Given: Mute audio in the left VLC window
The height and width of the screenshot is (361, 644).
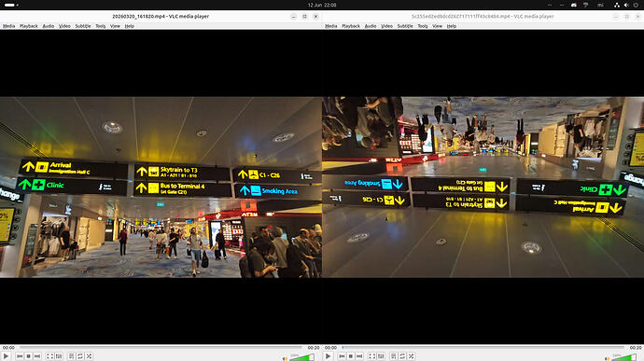Looking at the screenshot, I should tap(285, 358).
